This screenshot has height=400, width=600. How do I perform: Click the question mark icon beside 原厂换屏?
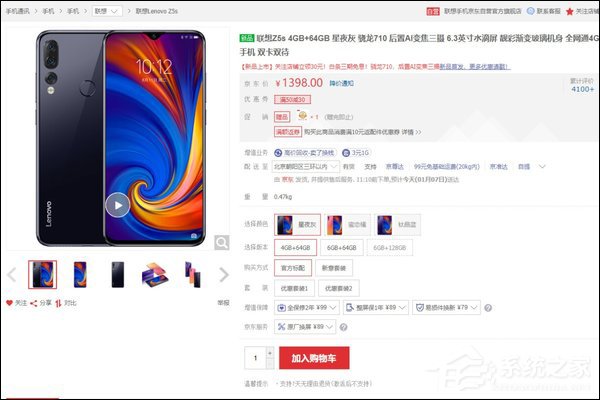point(343,327)
